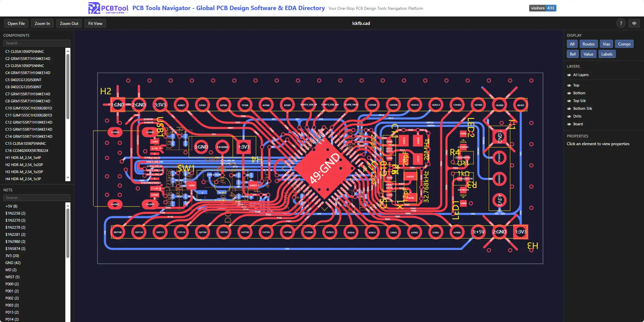
Task: Click the Zoom In button
Action: [x=42, y=24]
